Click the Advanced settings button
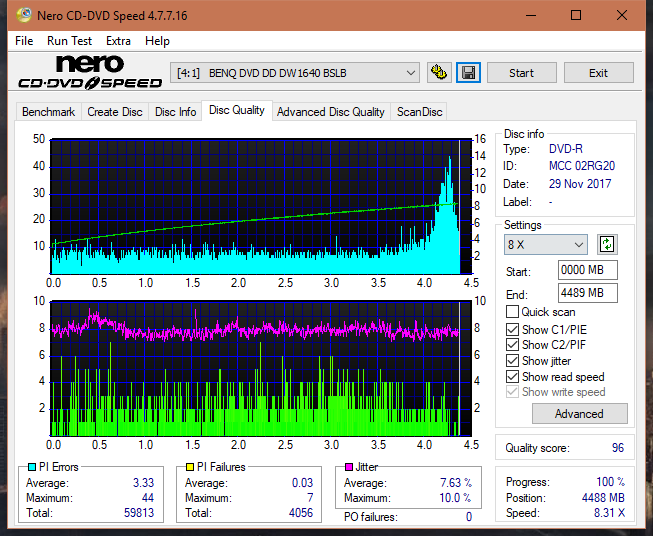653x536 pixels. [579, 414]
